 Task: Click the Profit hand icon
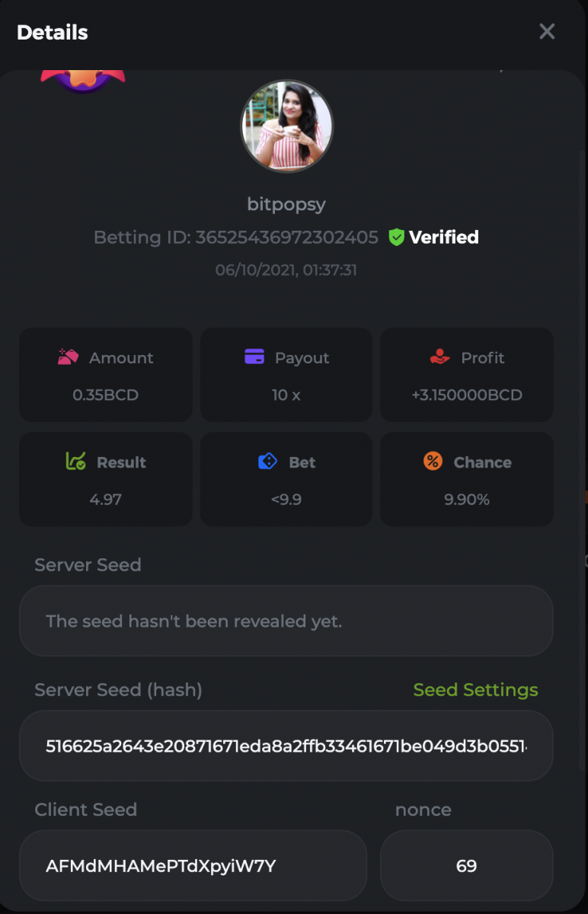coord(440,356)
